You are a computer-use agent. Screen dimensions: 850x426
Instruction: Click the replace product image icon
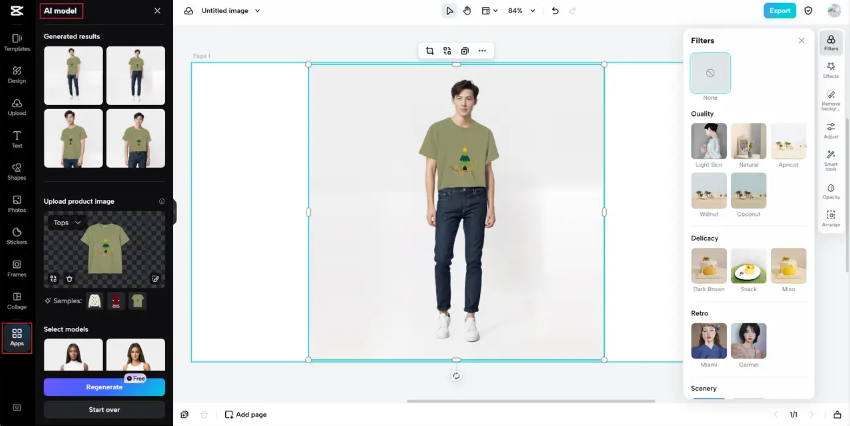[53, 279]
